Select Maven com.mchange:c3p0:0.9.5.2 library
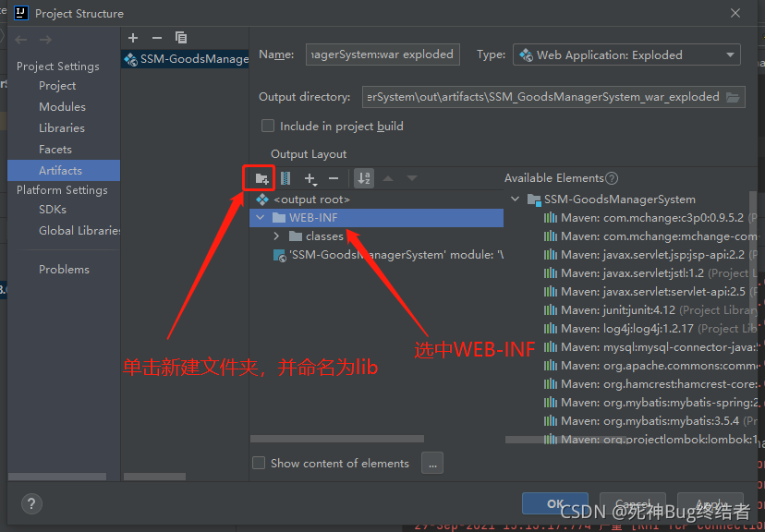The height and width of the screenshot is (532, 765). pyautogui.click(x=650, y=218)
